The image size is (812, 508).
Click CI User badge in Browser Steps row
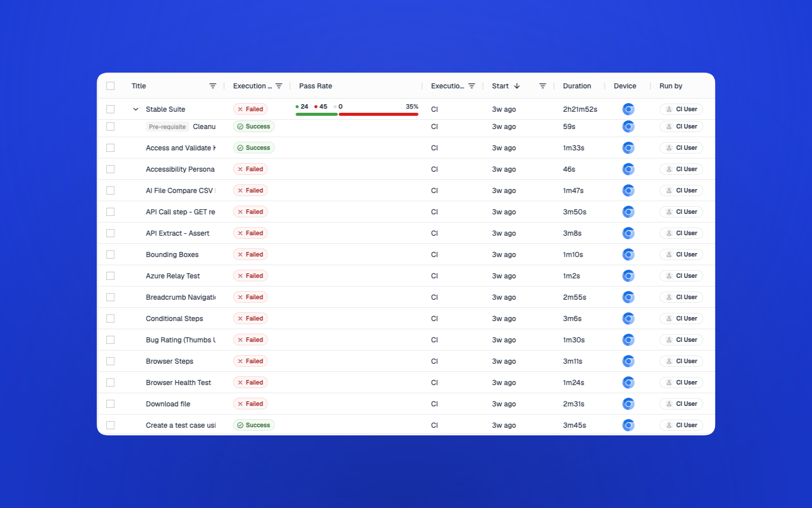681,361
